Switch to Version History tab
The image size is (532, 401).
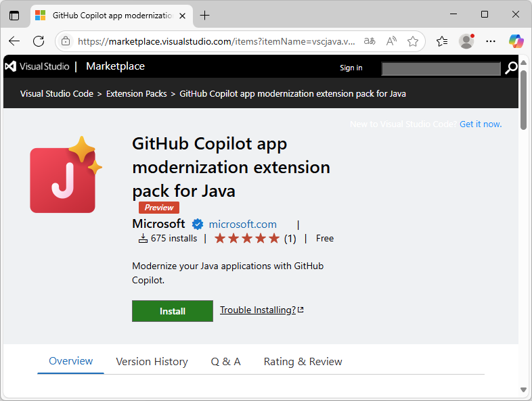click(x=152, y=361)
